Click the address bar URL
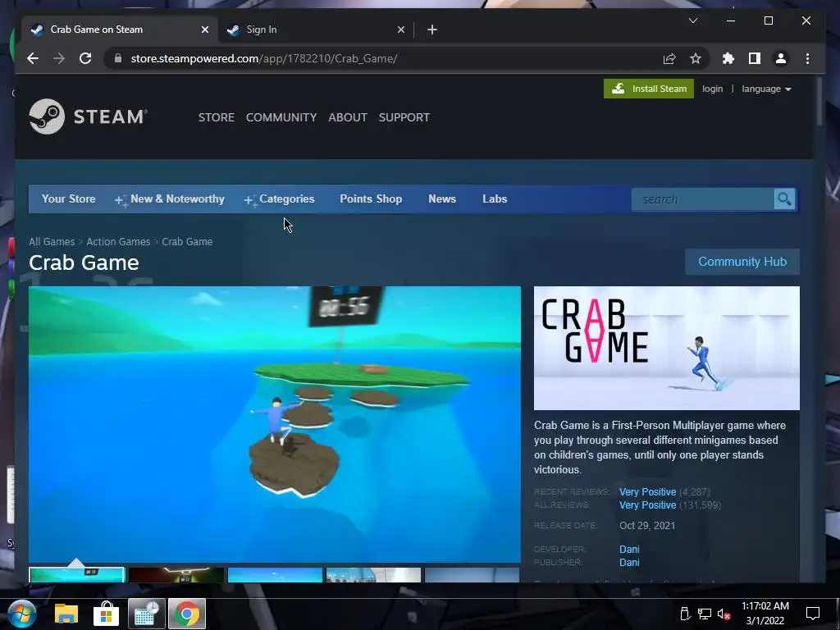Screen dimensions: 840x630 (264, 58)
